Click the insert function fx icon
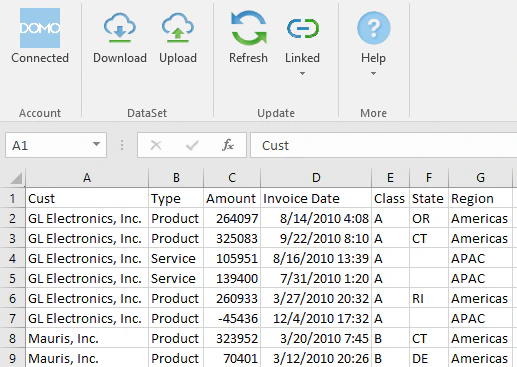 coord(228,145)
